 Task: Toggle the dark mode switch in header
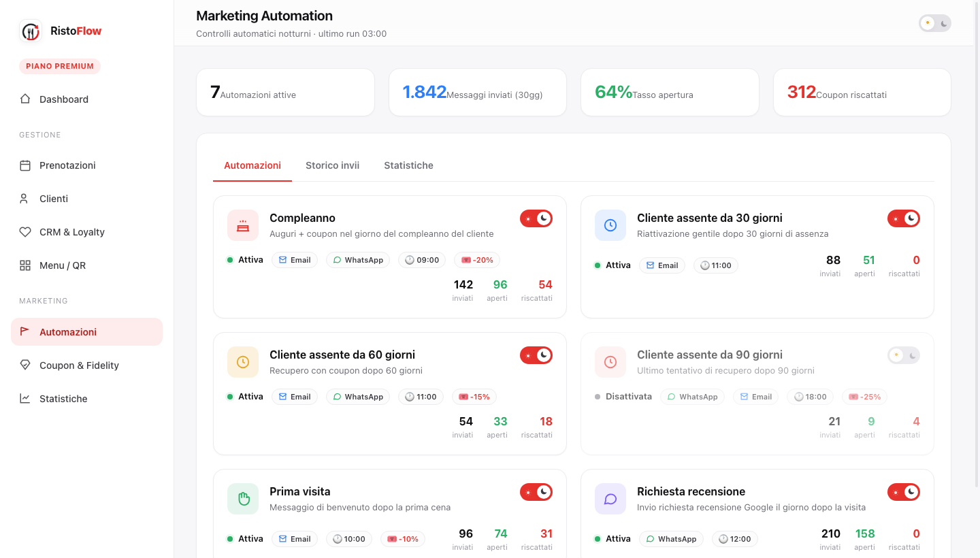coord(935,23)
